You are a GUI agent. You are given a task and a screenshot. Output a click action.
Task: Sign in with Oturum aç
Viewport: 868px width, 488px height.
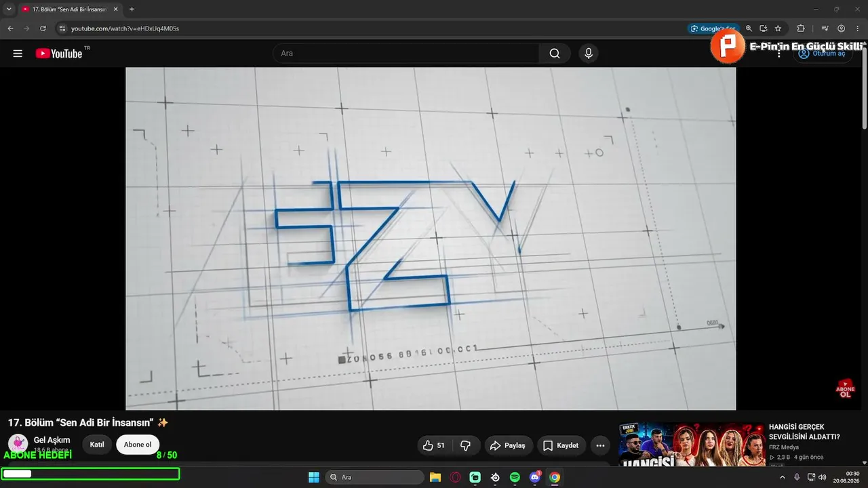[822, 54]
